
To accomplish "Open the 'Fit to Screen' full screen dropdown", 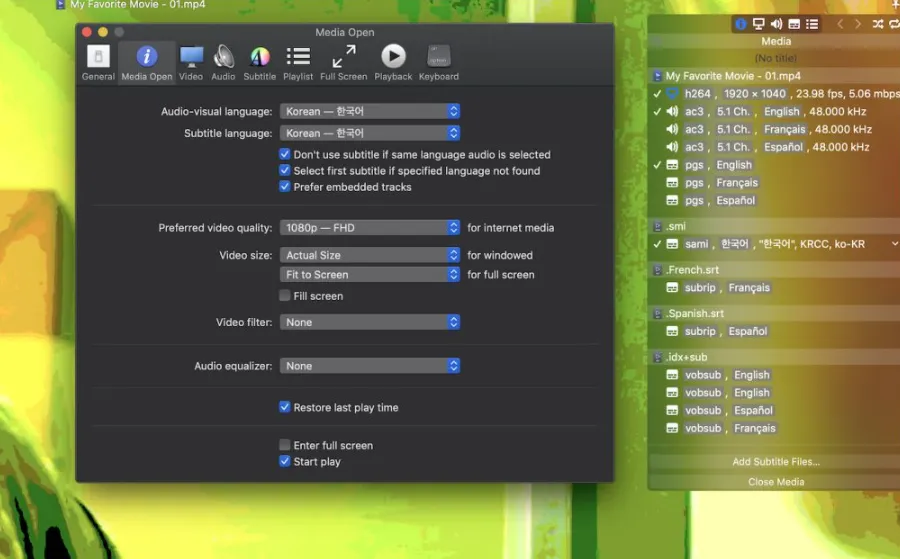I will pos(370,274).
